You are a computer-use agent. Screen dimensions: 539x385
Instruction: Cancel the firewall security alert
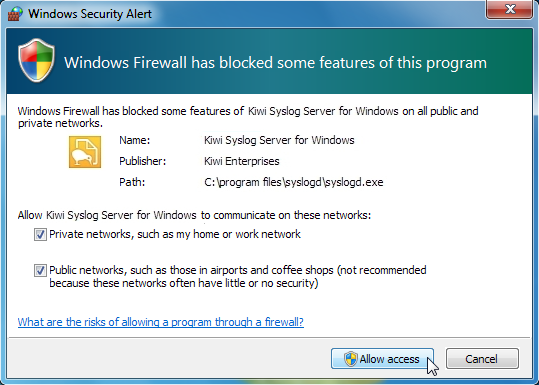(x=482, y=359)
